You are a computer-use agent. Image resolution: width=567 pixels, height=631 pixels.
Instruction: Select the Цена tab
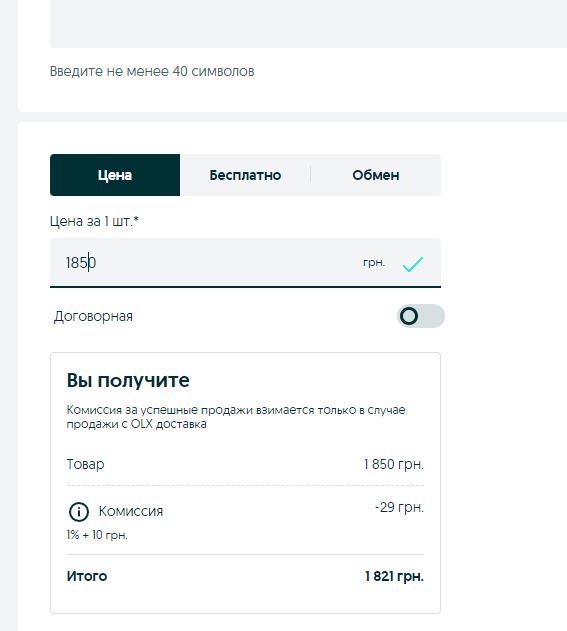click(115, 175)
